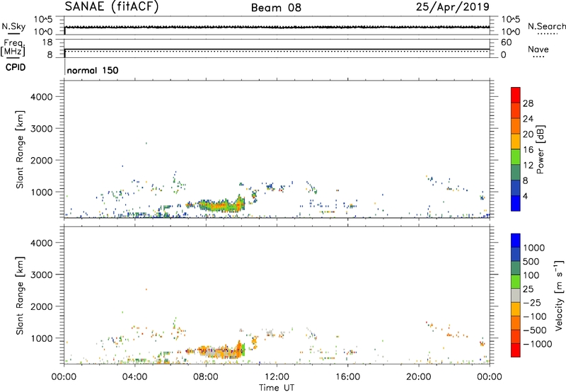Image resolution: width=566 pixels, height=392 pixels.
Task: Click the '16:00' time tick label
Action: 347,377
